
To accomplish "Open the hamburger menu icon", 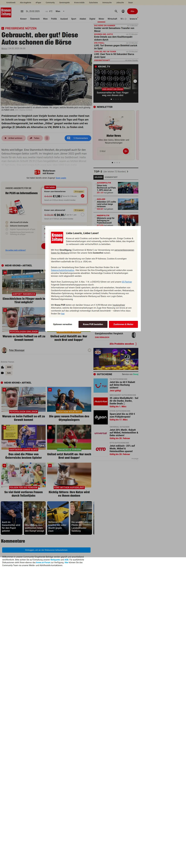I will [22, 11].
